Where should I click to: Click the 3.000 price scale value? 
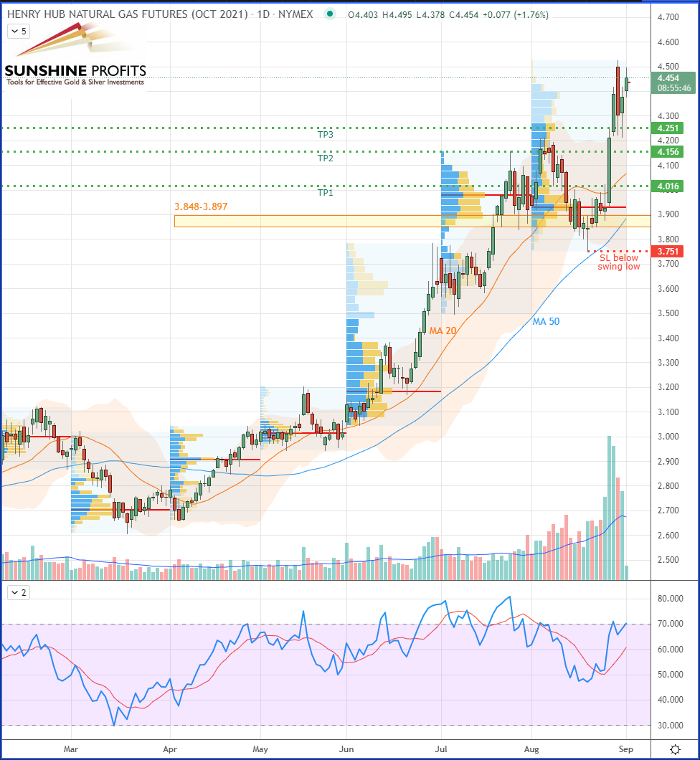pos(668,437)
